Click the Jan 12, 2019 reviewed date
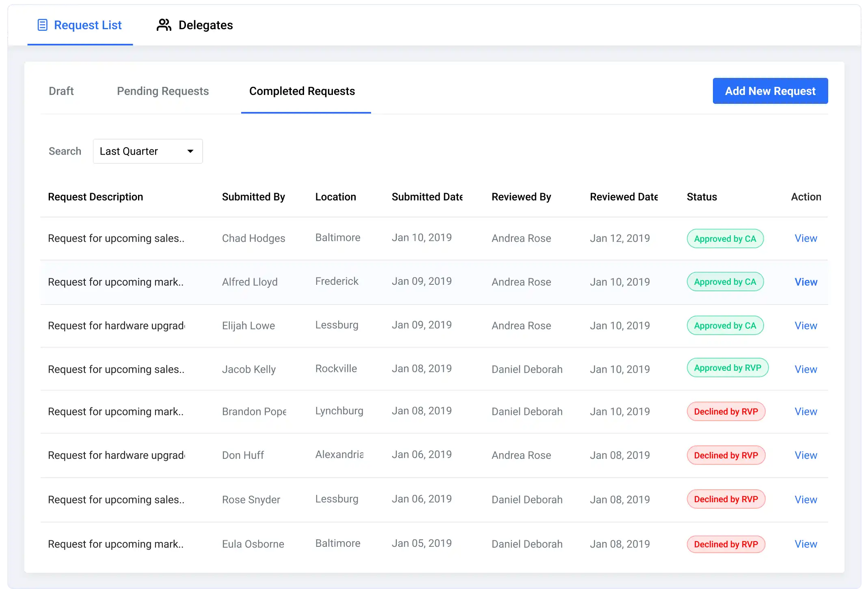Viewport: 868px width, 589px height. click(620, 239)
